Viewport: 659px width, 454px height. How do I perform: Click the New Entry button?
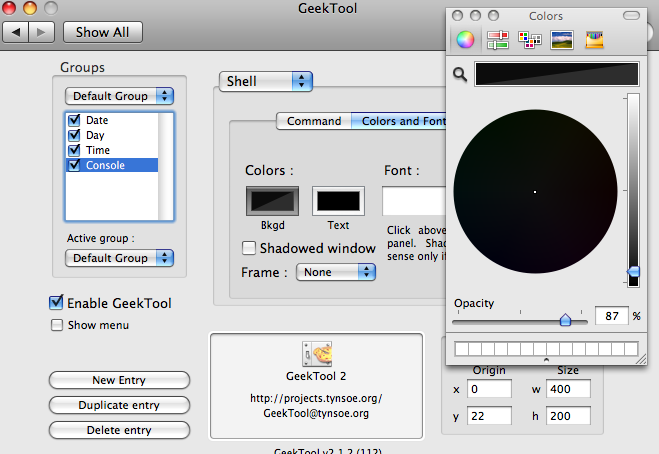(119, 380)
